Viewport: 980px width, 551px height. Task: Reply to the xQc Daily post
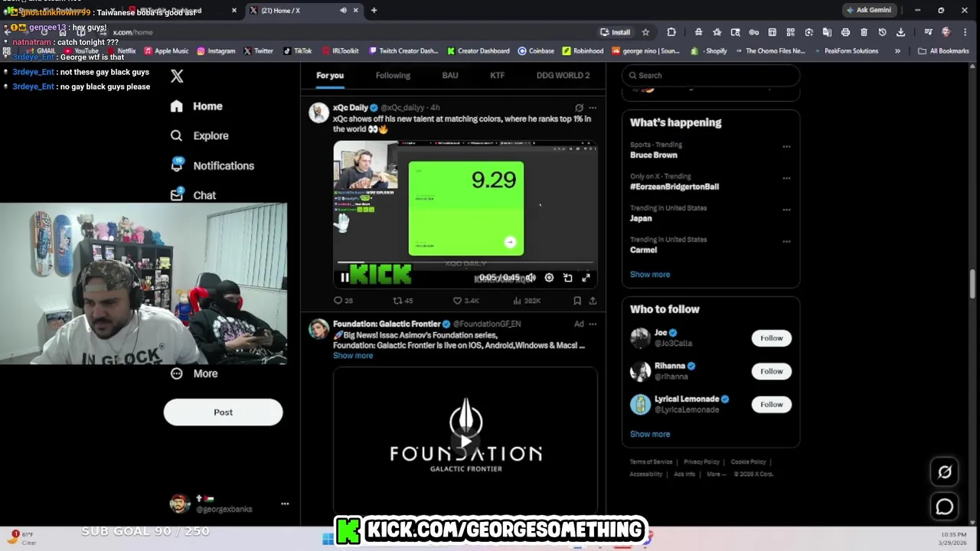pos(343,301)
